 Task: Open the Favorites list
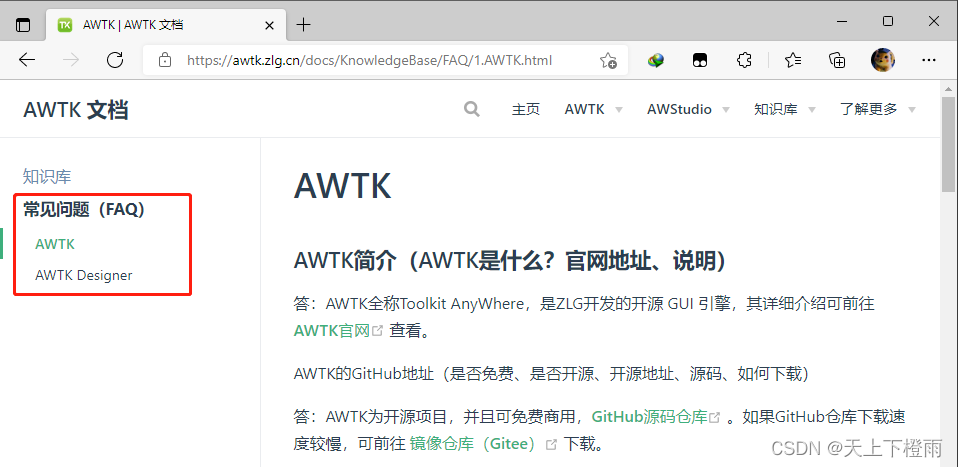(793, 60)
